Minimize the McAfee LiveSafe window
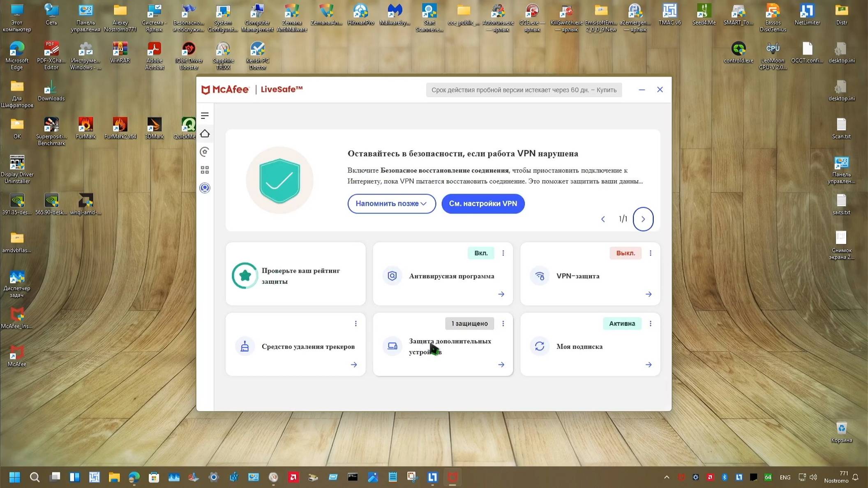 [x=642, y=90]
